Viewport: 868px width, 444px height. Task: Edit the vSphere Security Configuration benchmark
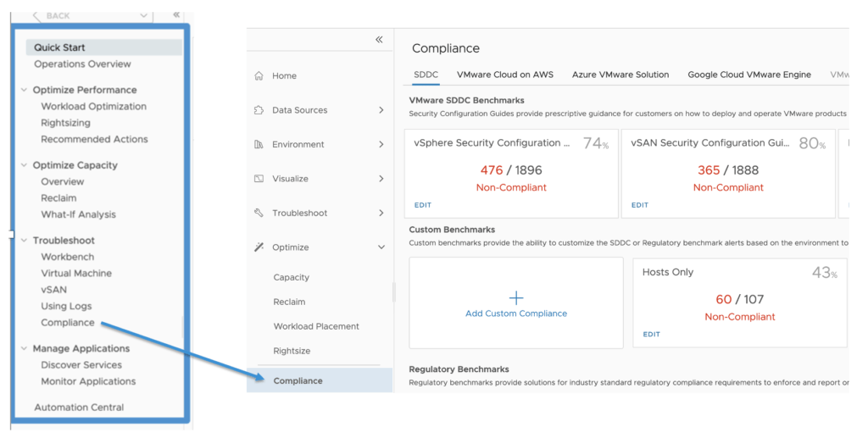422,205
